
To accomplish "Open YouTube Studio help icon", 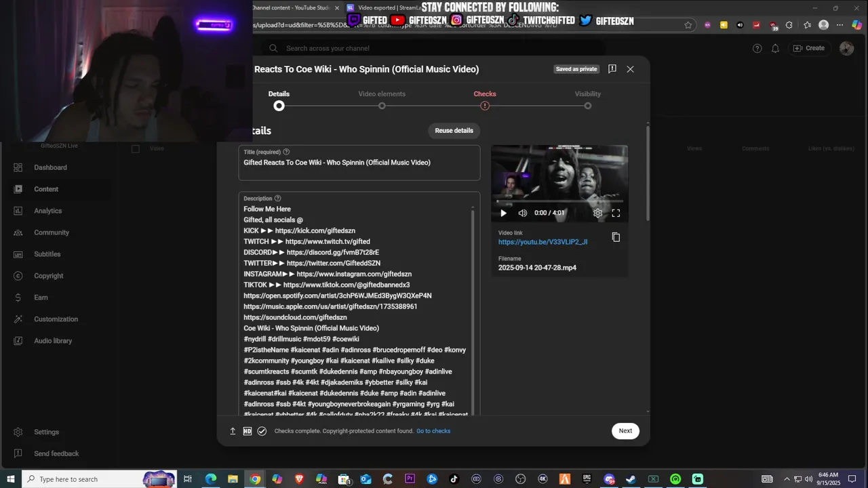I will point(757,48).
